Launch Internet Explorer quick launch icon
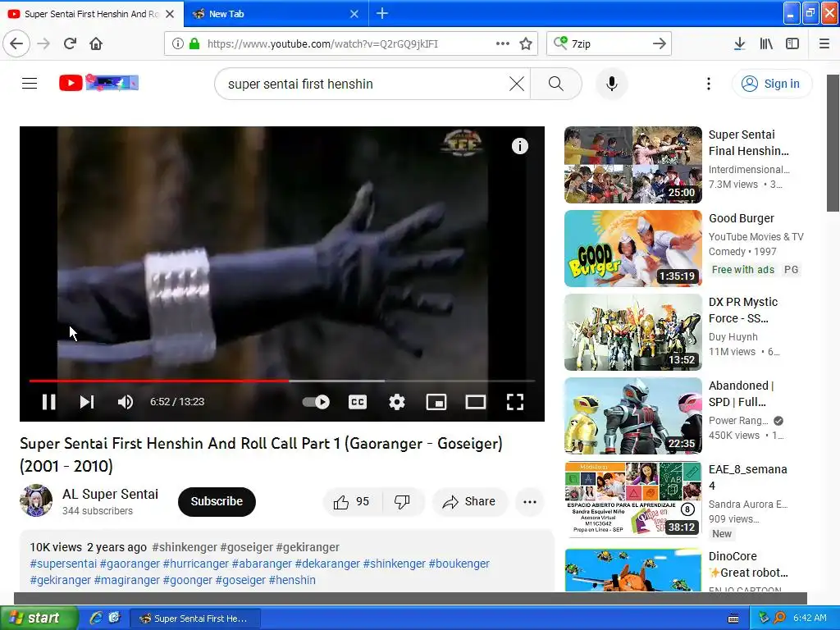840x630 pixels. tap(97, 618)
